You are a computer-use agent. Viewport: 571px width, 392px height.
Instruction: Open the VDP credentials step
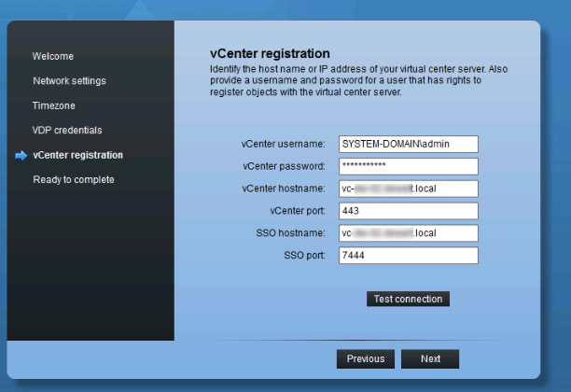[x=67, y=130]
